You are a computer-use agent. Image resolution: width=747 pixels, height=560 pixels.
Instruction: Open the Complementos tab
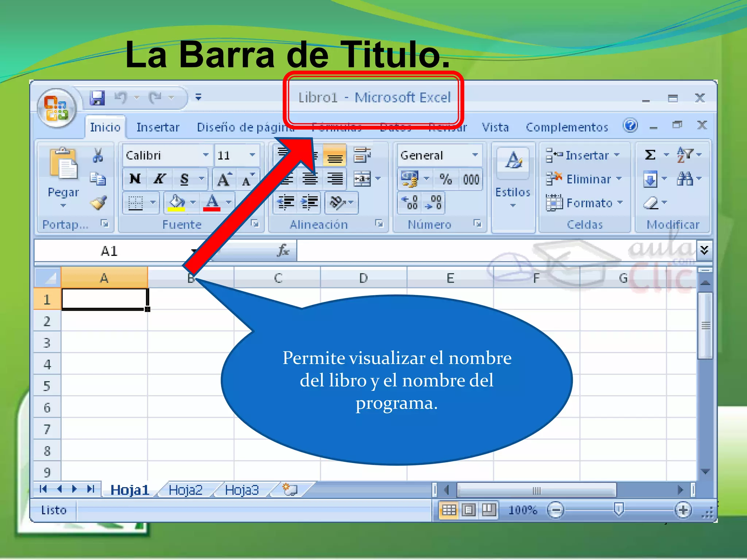tap(567, 127)
